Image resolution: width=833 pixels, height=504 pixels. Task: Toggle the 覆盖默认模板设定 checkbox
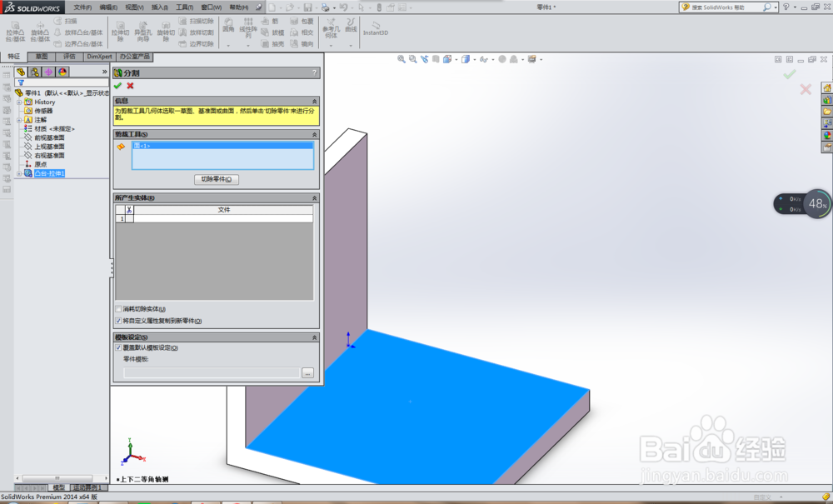coord(118,348)
